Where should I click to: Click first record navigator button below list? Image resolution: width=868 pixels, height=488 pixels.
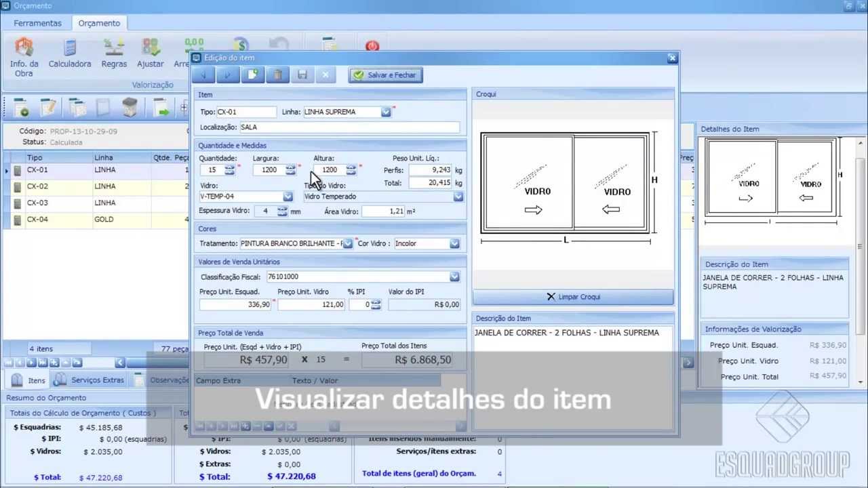9,363
